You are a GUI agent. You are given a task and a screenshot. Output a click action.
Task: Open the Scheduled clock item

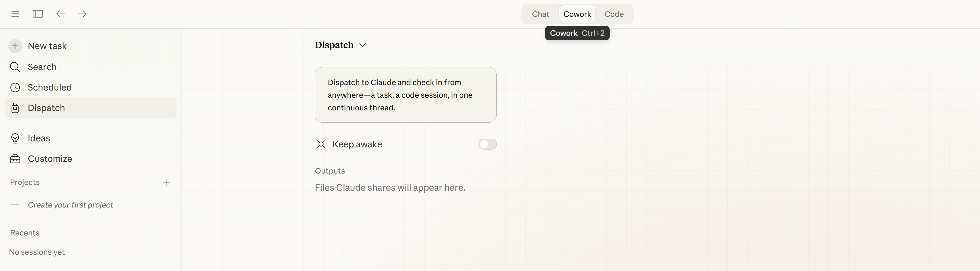click(50, 88)
